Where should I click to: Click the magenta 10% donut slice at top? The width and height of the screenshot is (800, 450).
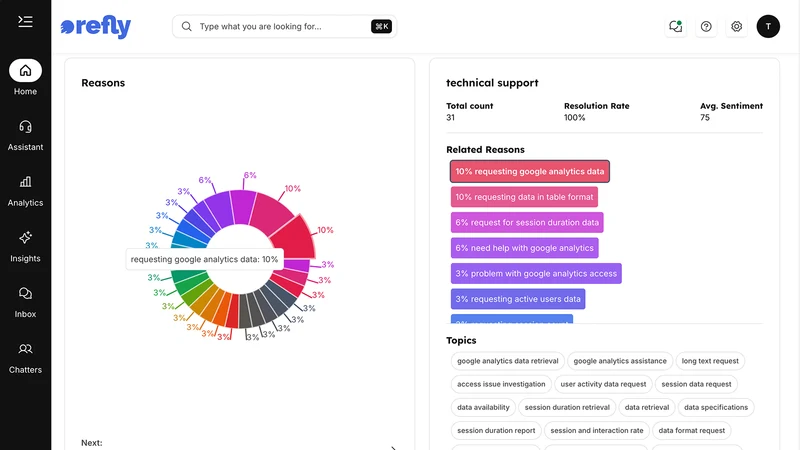272,212
